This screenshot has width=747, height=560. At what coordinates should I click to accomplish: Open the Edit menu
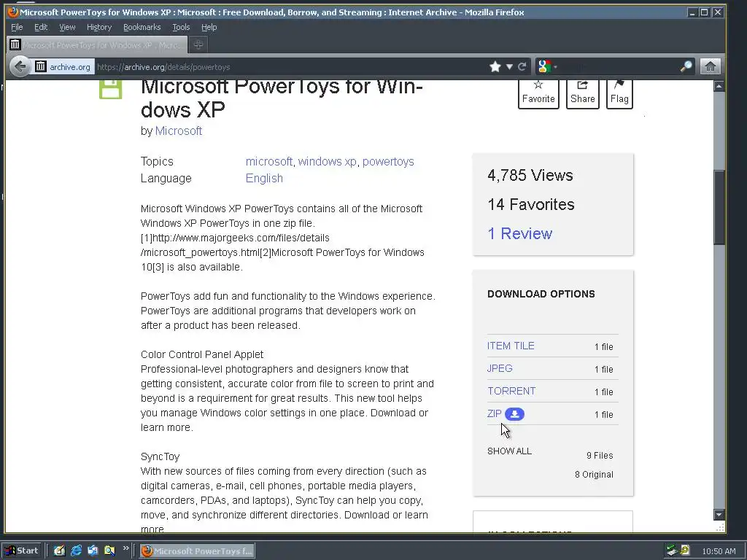click(x=41, y=27)
